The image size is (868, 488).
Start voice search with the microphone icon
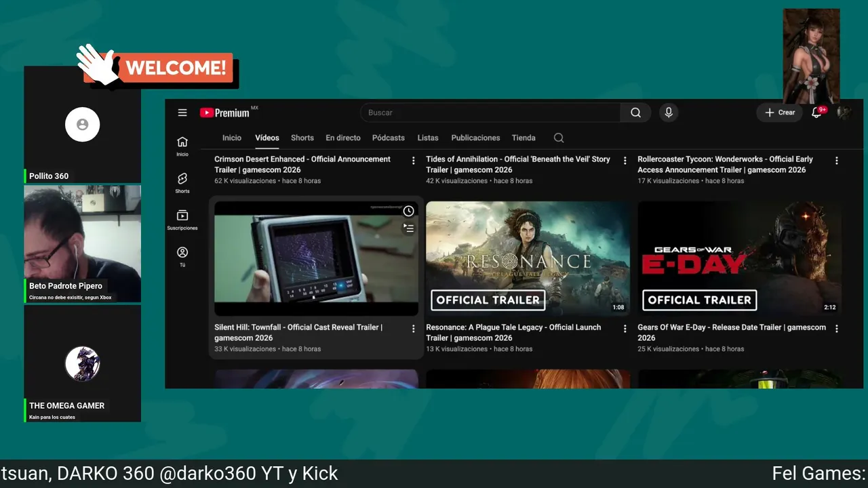coord(669,113)
